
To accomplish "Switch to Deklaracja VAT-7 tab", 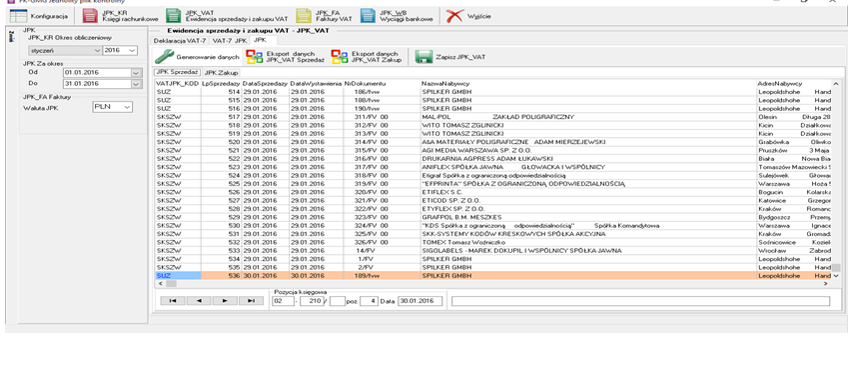I will click(x=180, y=41).
